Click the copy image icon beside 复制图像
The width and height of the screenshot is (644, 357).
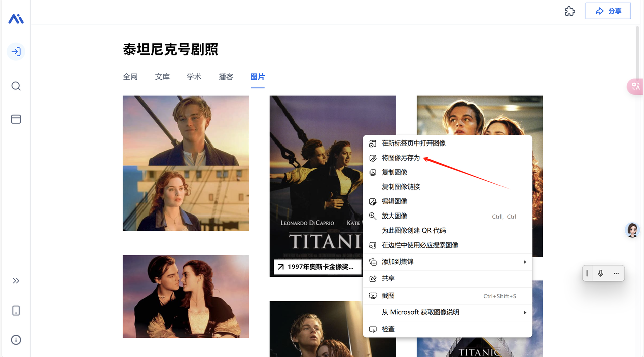(373, 172)
